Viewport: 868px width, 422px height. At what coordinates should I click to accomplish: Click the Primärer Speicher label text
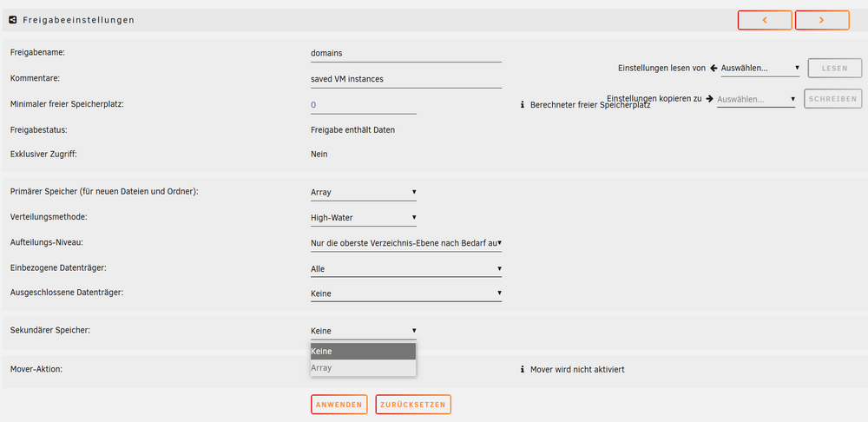click(x=105, y=192)
